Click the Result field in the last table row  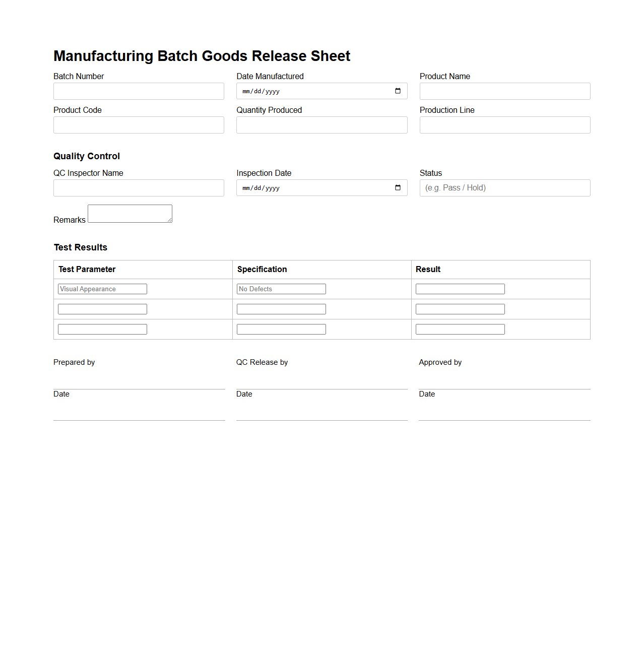[x=460, y=329]
